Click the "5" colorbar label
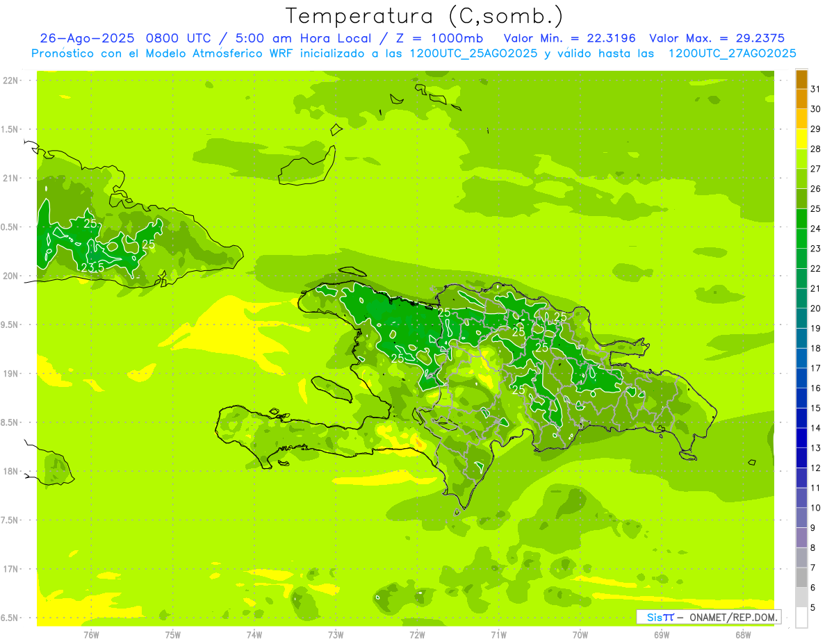This screenshot has width=834, height=644. point(813,608)
